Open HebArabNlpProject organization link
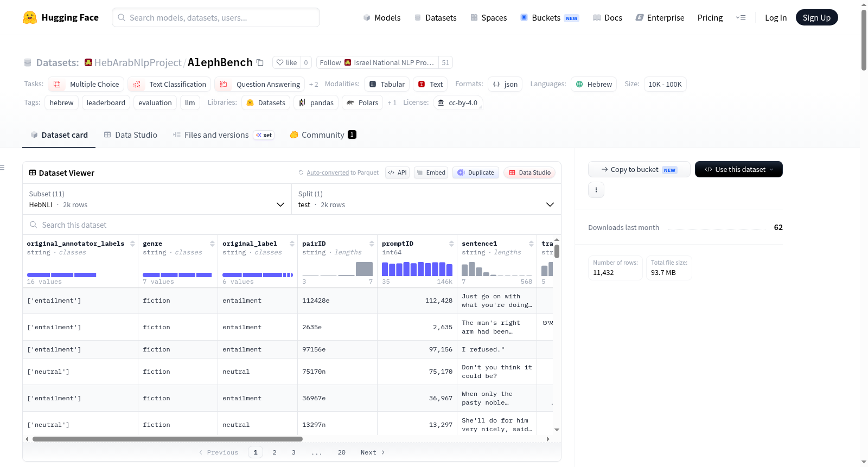 point(138,62)
